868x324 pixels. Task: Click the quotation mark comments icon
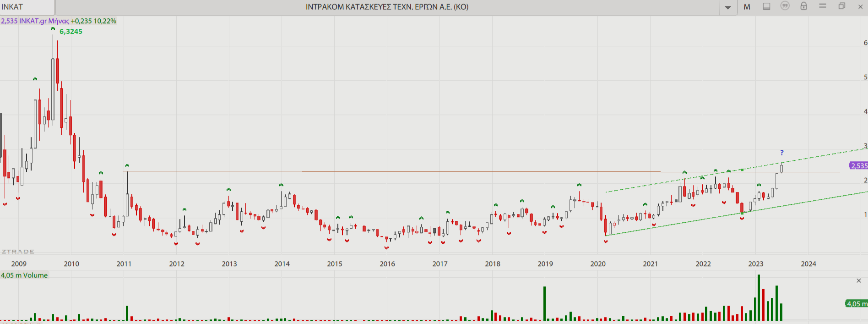click(785, 6)
